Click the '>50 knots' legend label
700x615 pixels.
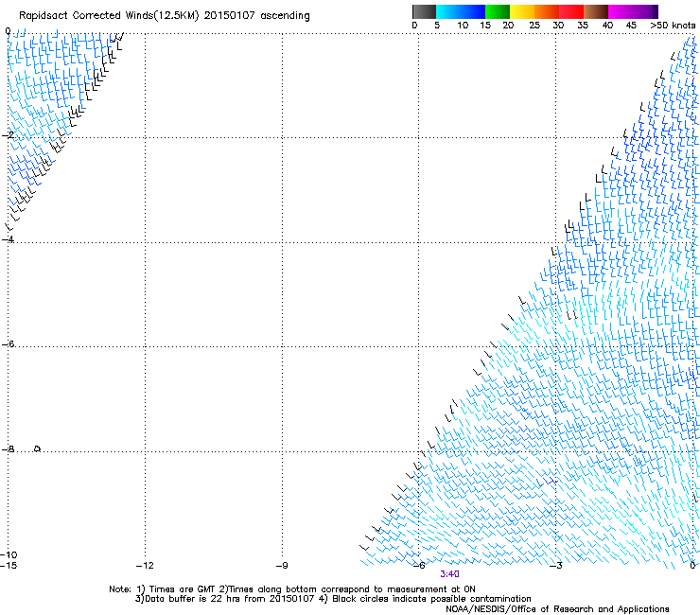(x=673, y=26)
